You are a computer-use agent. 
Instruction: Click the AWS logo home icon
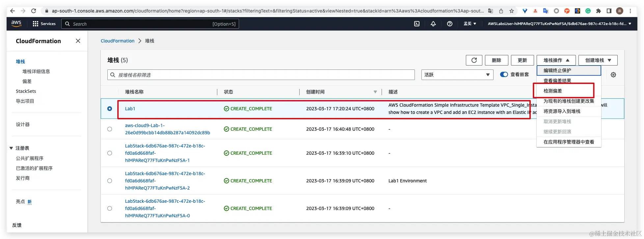click(x=16, y=24)
